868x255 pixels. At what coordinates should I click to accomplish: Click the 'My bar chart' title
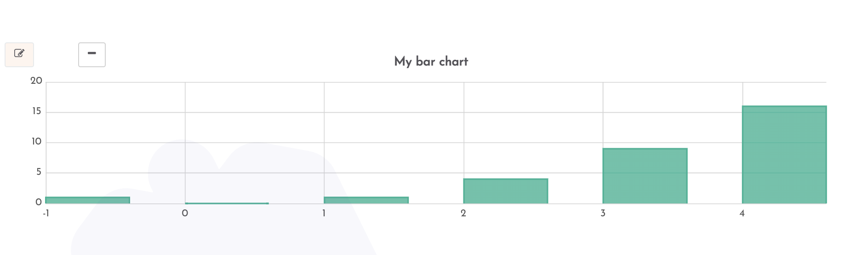(x=431, y=62)
